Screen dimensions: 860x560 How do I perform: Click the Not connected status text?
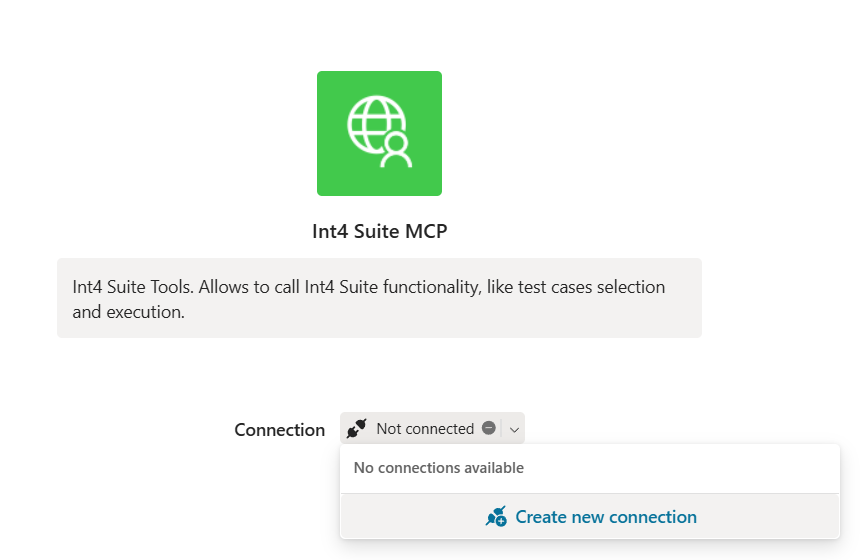pyautogui.click(x=425, y=429)
